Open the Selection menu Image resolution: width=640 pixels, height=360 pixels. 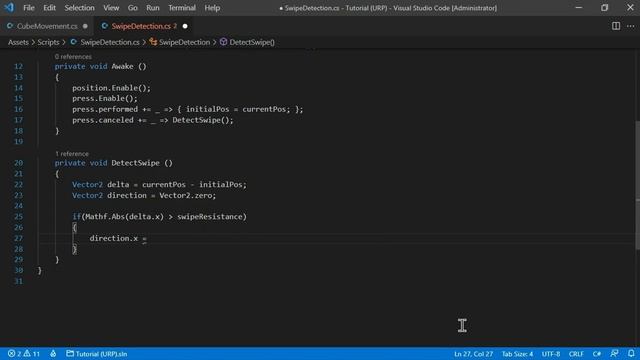[x=79, y=8]
